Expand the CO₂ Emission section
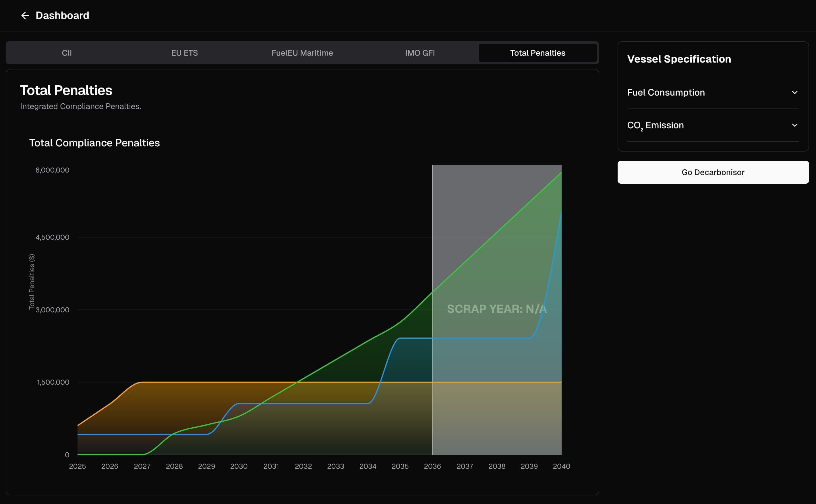 pyautogui.click(x=713, y=125)
